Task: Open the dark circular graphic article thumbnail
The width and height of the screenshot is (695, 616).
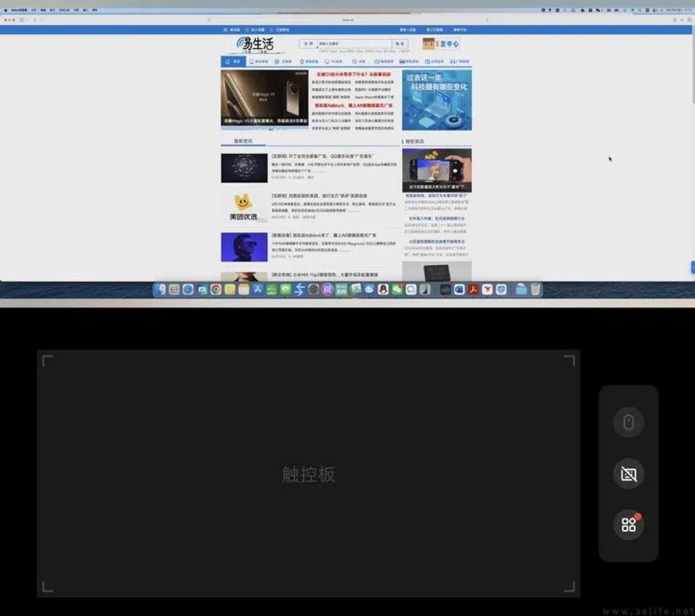Action: coord(245,168)
